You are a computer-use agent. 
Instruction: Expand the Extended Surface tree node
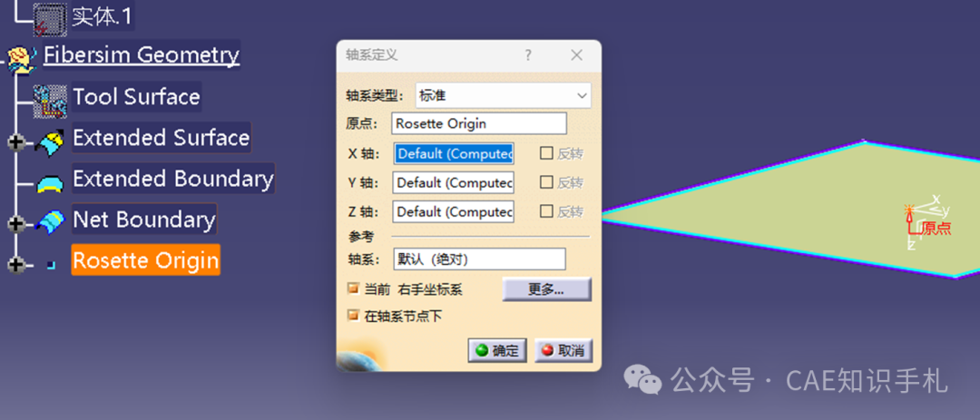coord(16,142)
